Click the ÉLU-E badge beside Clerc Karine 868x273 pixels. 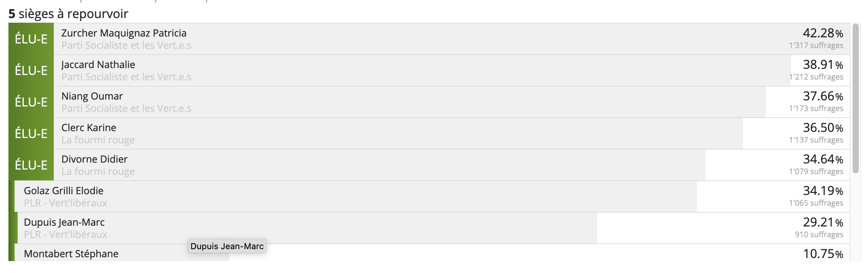click(31, 133)
